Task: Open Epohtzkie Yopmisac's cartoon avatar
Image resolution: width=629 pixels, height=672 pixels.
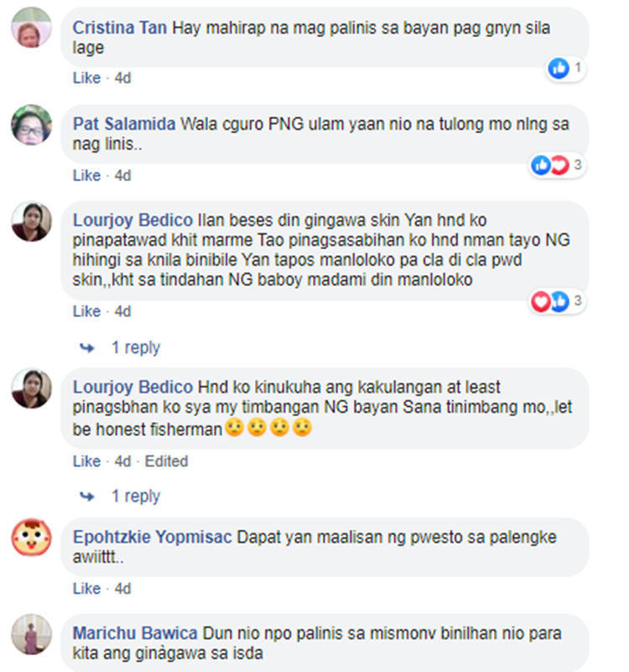Action: pos(31,538)
